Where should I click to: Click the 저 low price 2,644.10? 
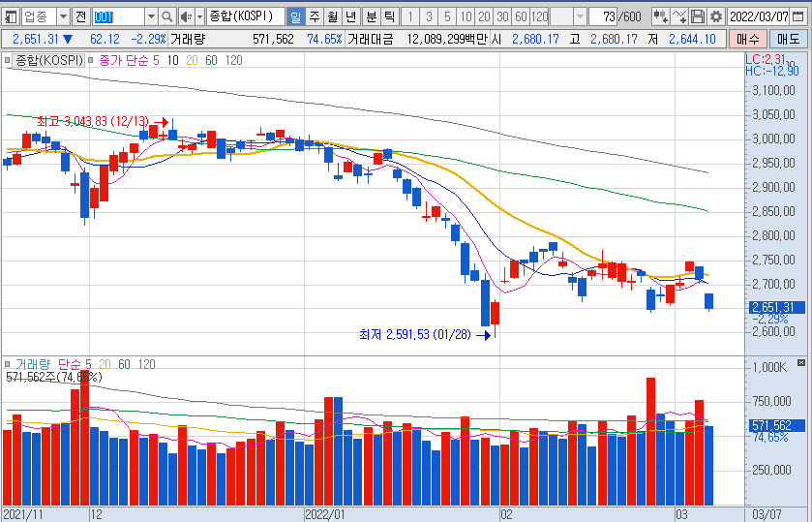pos(692,39)
